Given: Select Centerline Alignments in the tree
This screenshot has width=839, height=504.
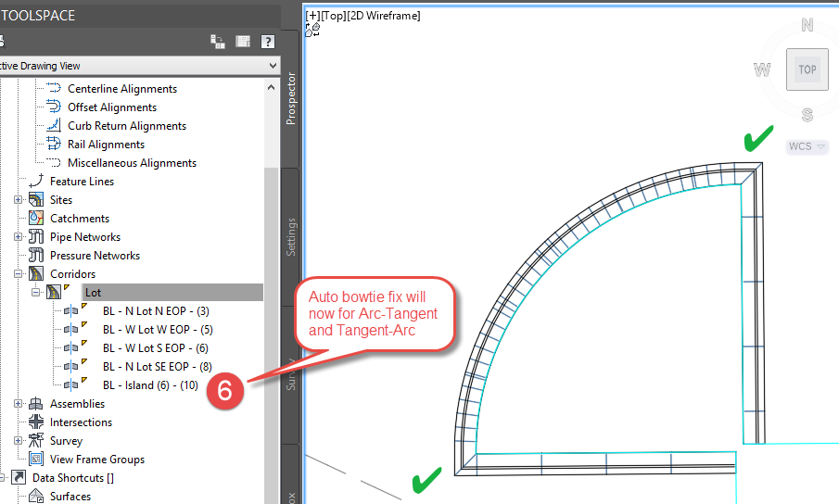Looking at the screenshot, I should click(x=122, y=89).
